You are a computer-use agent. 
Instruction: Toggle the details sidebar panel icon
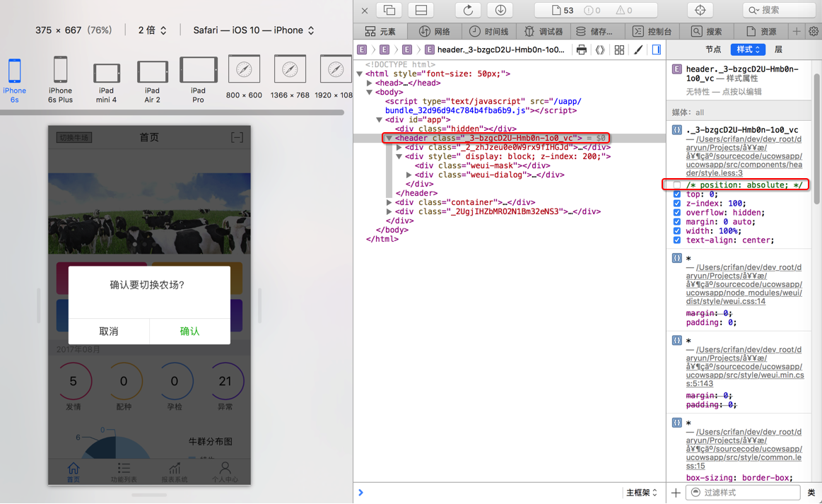tap(657, 50)
